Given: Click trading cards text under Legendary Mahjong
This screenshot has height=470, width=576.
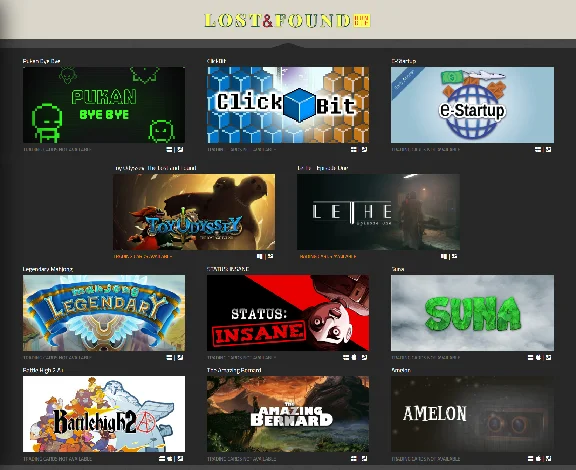Looking at the screenshot, I should coord(57,357).
